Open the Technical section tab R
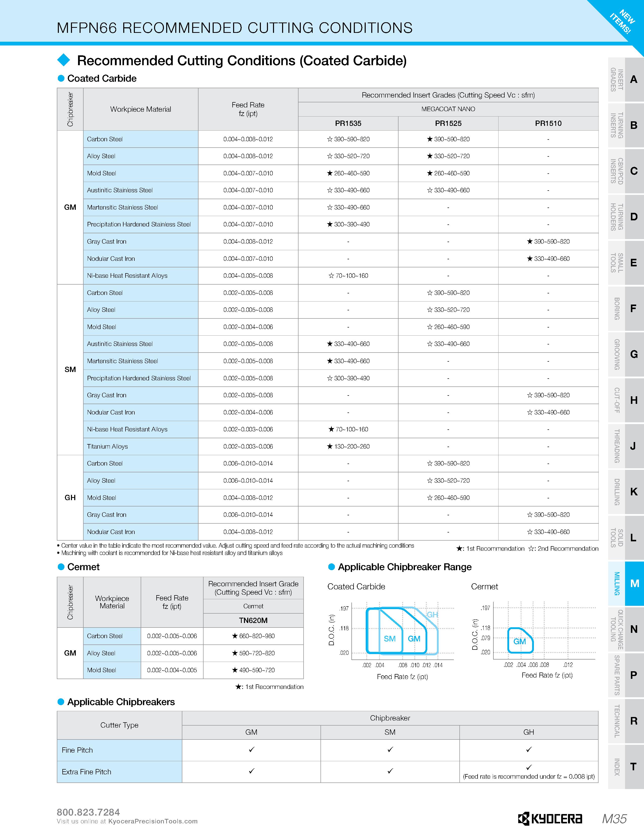The height and width of the screenshot is (834, 644). click(626, 721)
